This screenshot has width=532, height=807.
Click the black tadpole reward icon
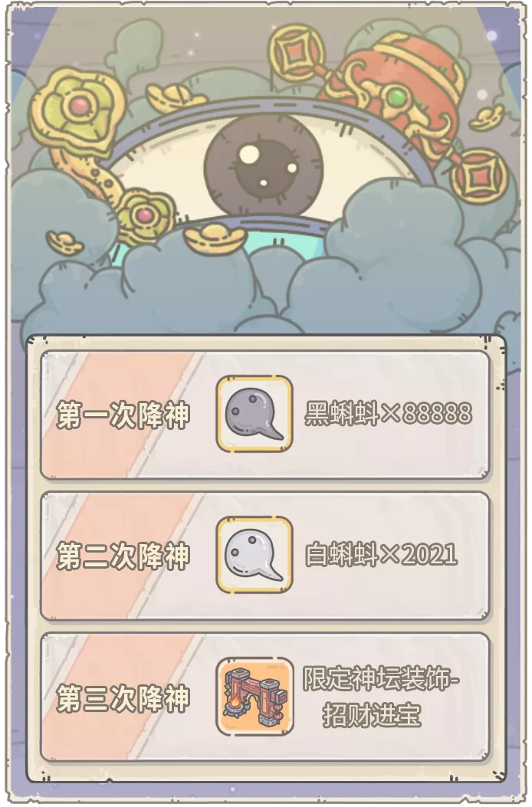(255, 414)
